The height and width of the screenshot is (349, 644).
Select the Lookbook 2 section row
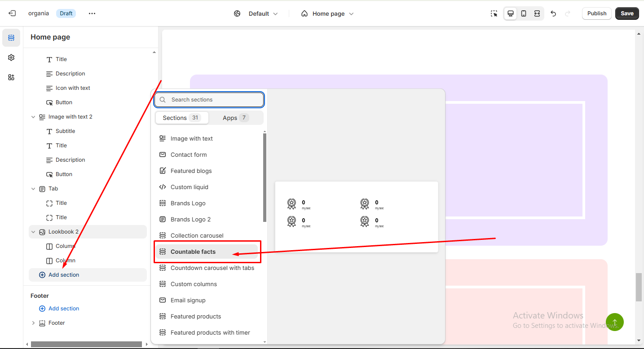coord(88,232)
